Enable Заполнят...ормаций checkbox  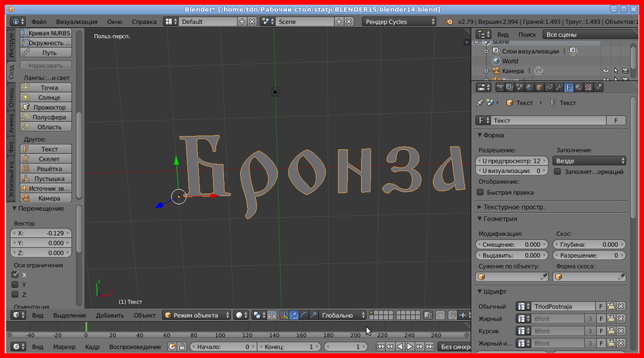click(x=557, y=172)
